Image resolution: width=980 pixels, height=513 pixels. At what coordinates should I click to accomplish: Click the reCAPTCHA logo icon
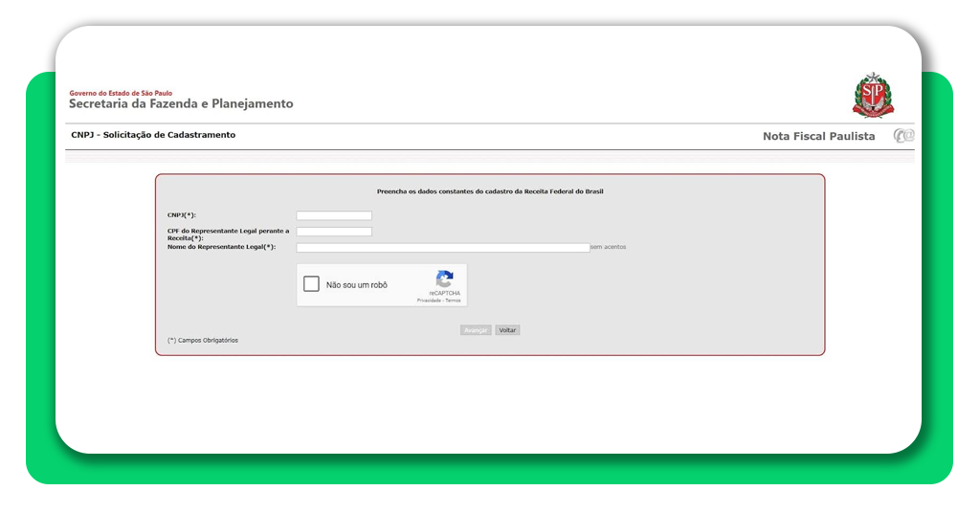click(444, 279)
